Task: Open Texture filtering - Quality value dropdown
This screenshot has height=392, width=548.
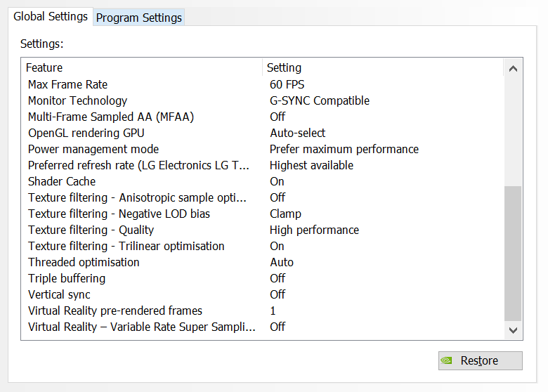Action: [314, 230]
